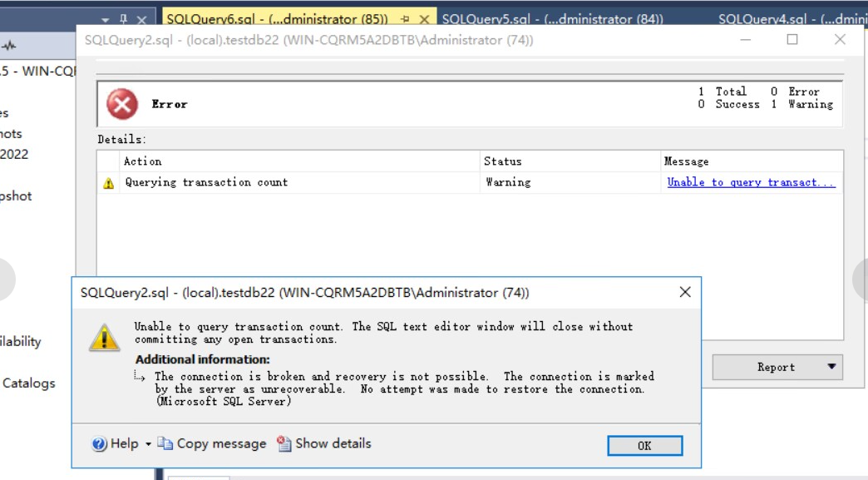Click the warning icon in the details row
Viewport: 868px width, 480px height.
click(x=108, y=183)
